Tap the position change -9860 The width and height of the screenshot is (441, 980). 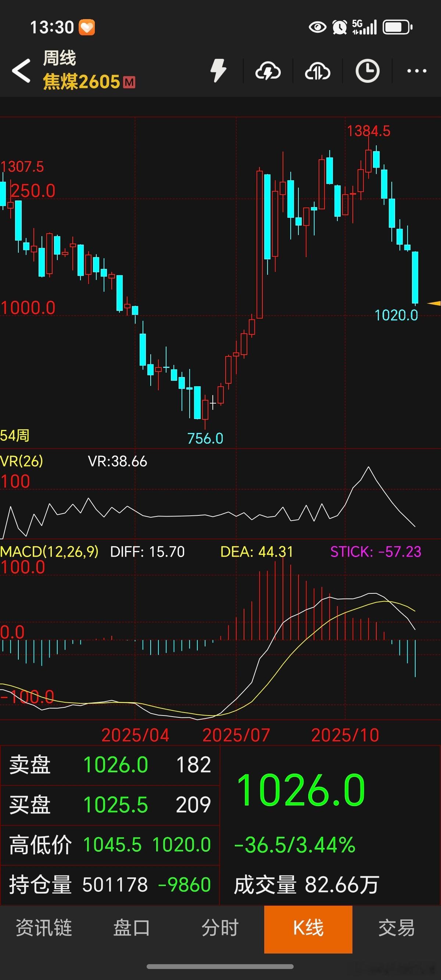[x=184, y=884]
